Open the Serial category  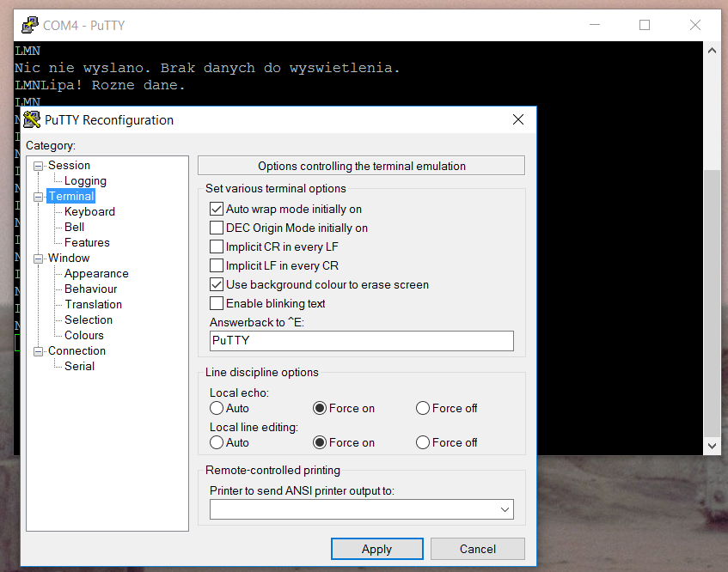click(x=79, y=366)
